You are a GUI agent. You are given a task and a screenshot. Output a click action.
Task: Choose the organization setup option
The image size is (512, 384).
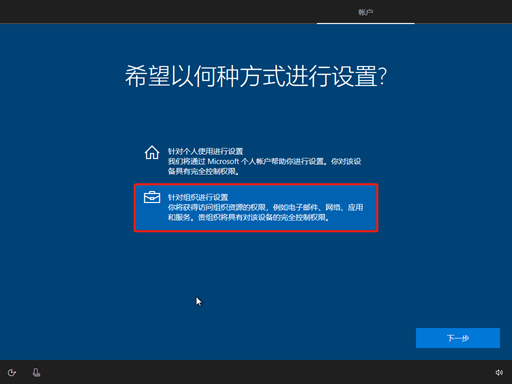(256, 208)
